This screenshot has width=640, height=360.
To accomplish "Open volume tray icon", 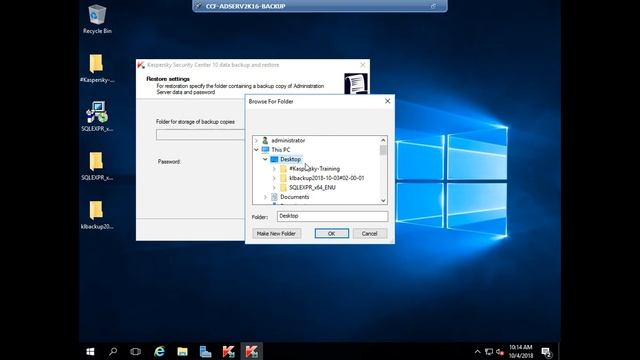I will 500,351.
